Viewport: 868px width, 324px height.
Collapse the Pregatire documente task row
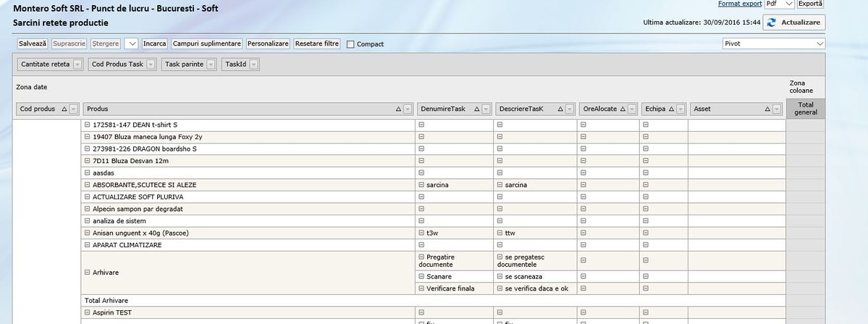pyautogui.click(x=421, y=257)
